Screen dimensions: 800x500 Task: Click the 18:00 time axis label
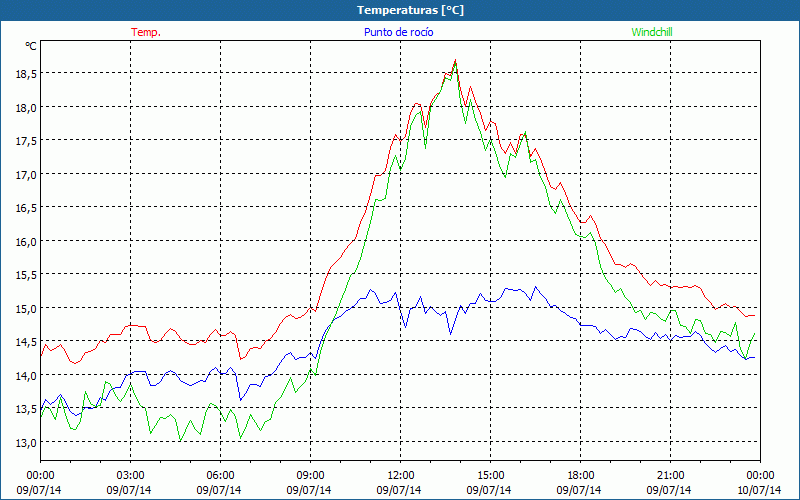tap(581, 476)
